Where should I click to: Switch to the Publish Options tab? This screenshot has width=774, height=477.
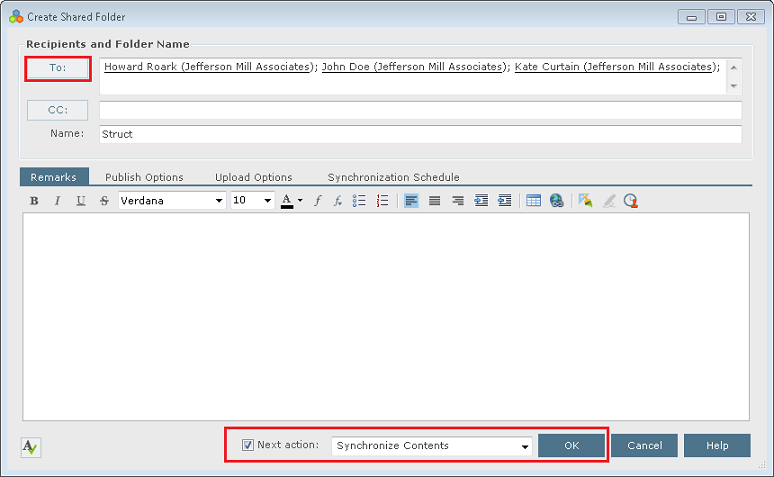[144, 177]
